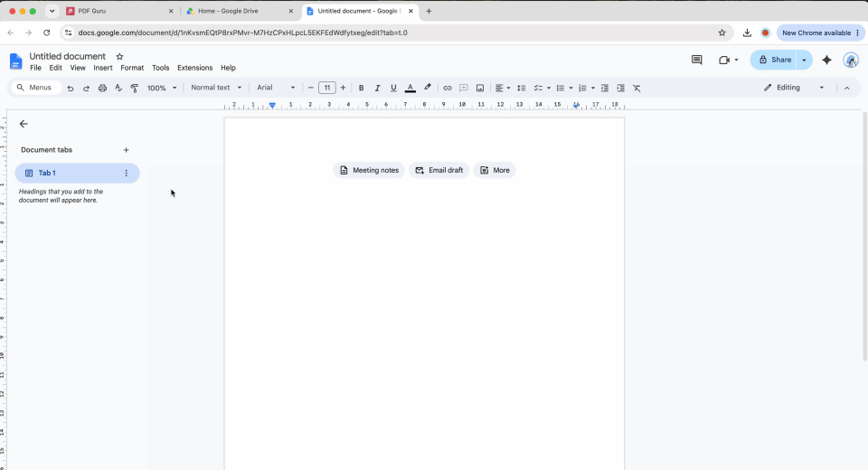Add a new document tab with plus
Viewport: 868px width, 470px height.
tap(127, 150)
